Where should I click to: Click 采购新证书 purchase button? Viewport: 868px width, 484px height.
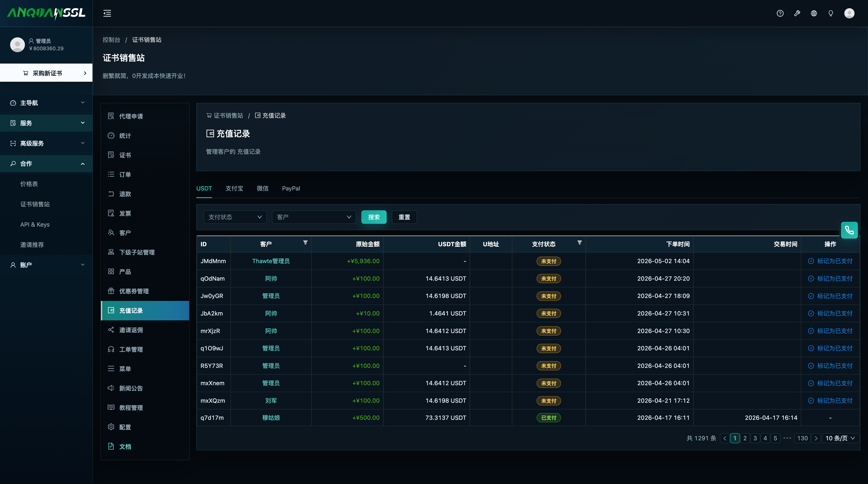tap(46, 73)
